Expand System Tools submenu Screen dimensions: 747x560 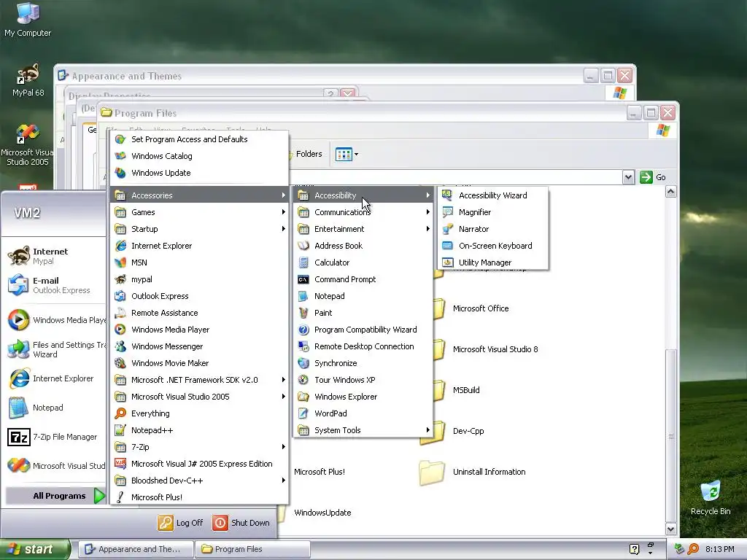coord(363,430)
